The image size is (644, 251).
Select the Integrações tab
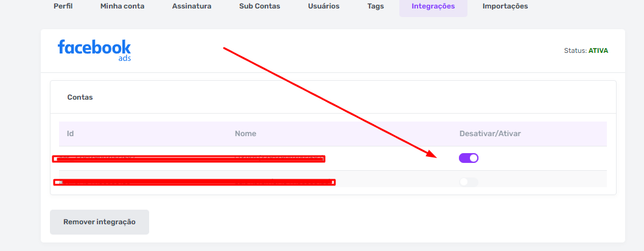click(x=433, y=6)
